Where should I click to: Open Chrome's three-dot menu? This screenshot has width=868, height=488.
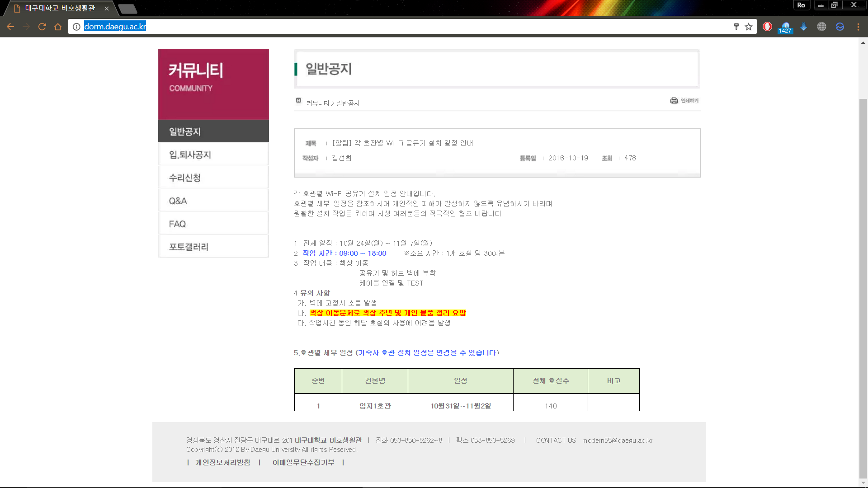[858, 27]
